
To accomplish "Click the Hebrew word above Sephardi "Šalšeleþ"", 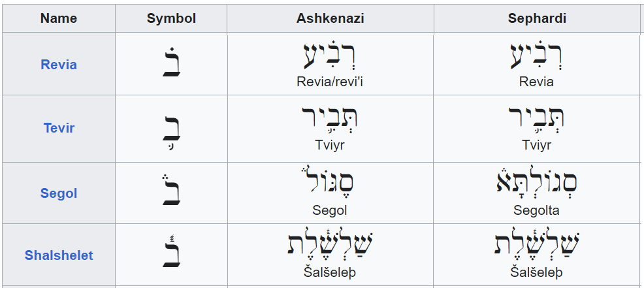I will [536, 244].
